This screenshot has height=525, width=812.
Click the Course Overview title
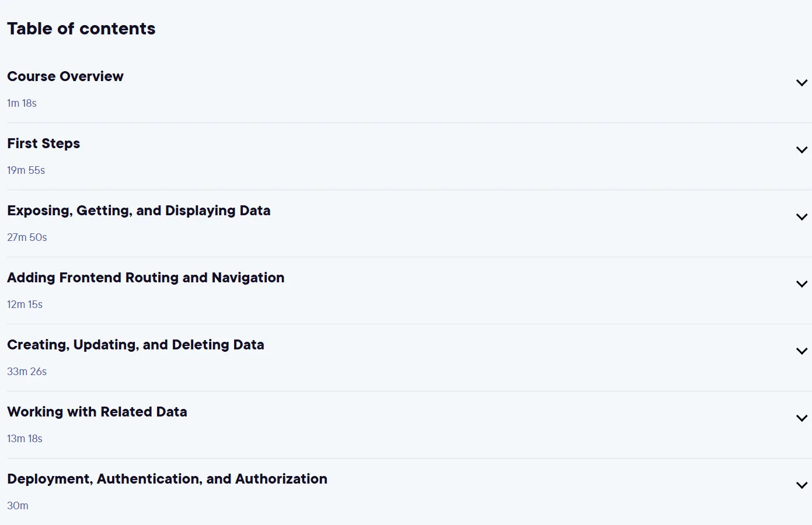point(65,76)
